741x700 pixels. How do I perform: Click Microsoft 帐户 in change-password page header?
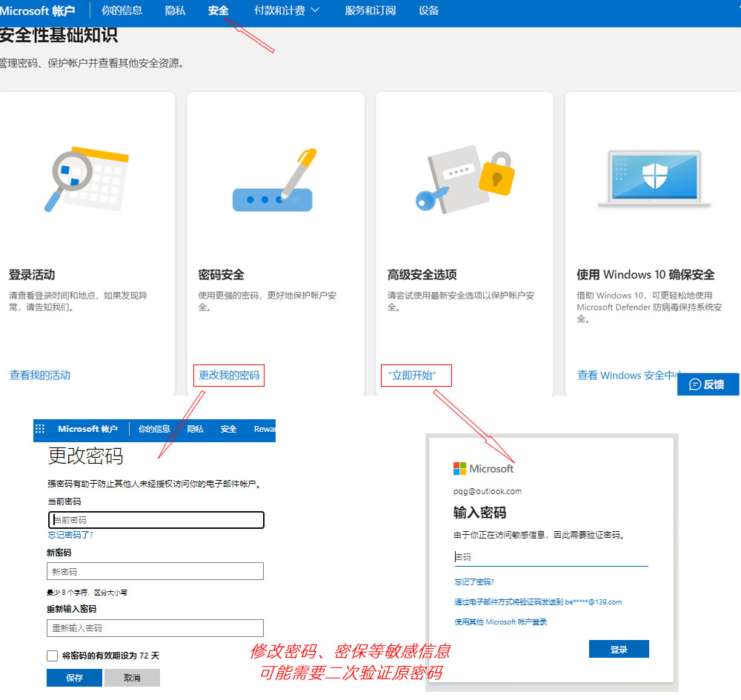87,429
